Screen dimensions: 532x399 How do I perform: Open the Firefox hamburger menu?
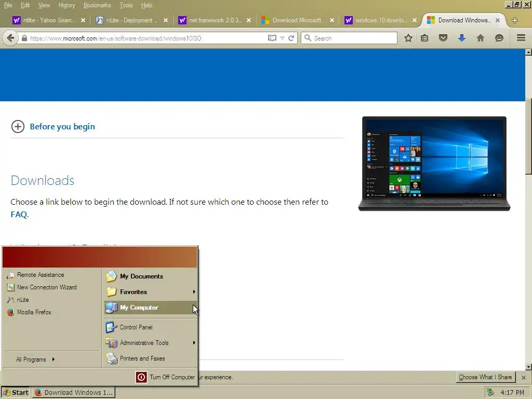point(521,37)
